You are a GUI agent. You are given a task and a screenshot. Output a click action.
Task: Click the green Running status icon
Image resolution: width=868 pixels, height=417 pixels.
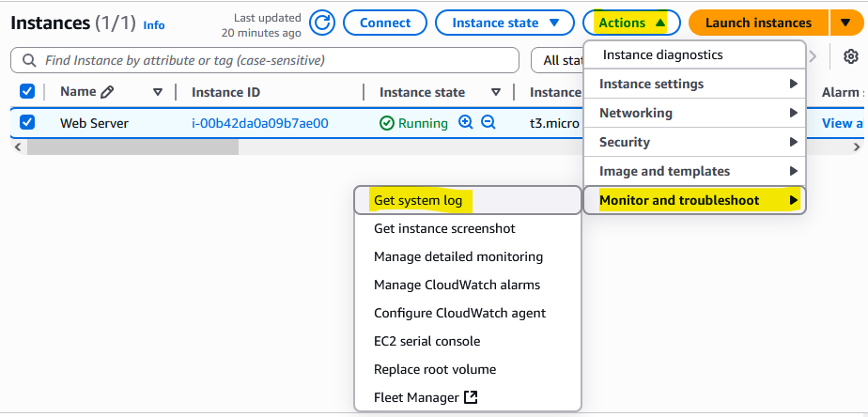(387, 123)
